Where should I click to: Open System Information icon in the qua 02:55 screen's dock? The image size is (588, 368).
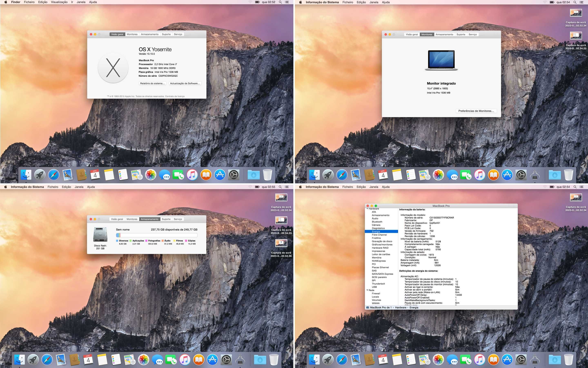[x=240, y=359]
